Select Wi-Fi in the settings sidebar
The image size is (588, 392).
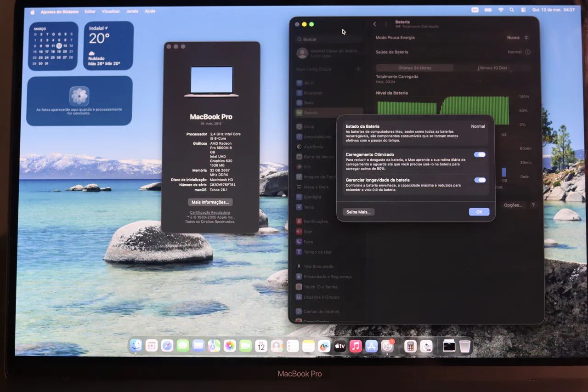click(329, 83)
